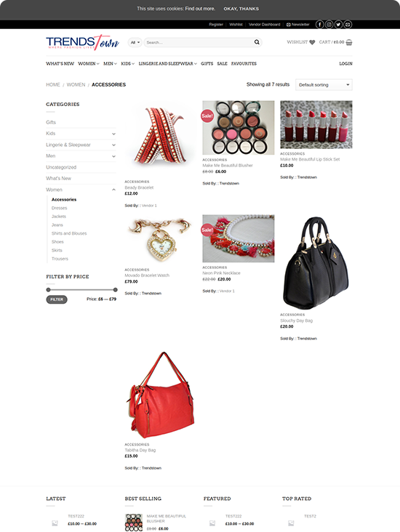Open the Facebook social icon
The image size is (400, 532).
(x=319, y=25)
